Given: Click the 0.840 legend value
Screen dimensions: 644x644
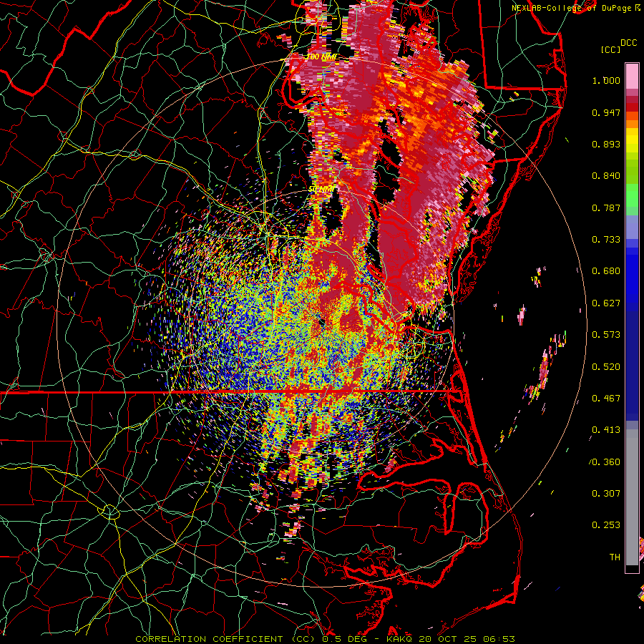Looking at the screenshot, I should click(x=606, y=176).
